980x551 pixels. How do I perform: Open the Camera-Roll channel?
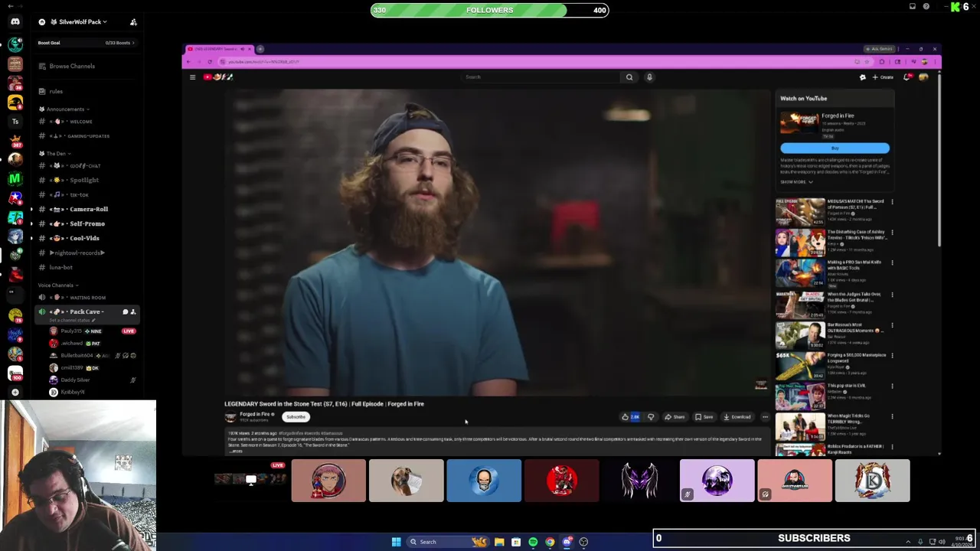(x=88, y=209)
